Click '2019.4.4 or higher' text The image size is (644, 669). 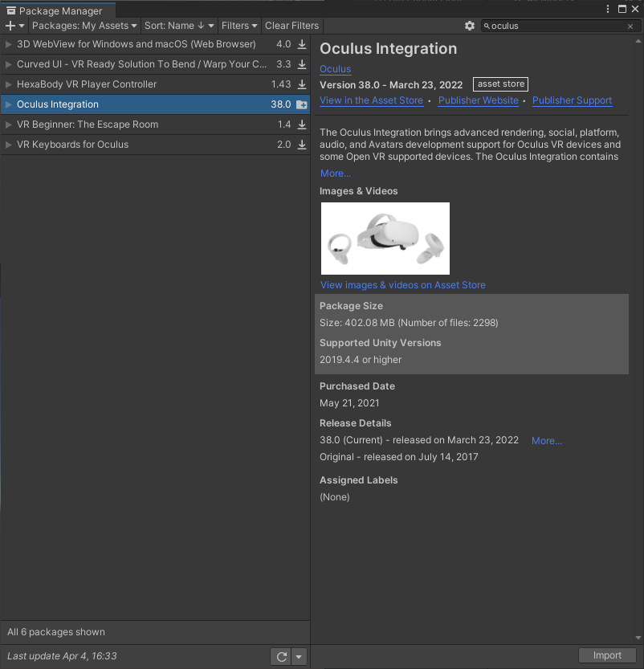click(361, 360)
